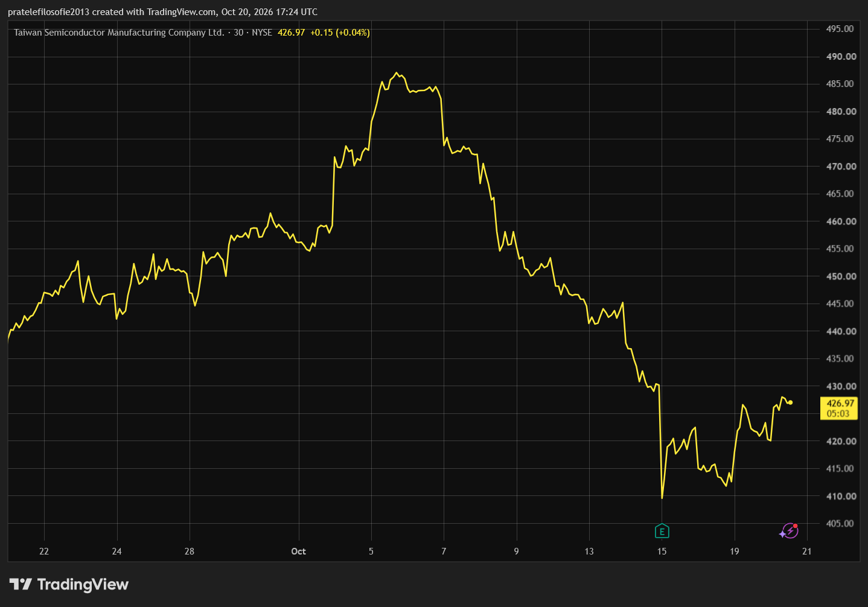This screenshot has width=868, height=607.
Task: Click the 410.00 price-axis label
Action: 841,496
